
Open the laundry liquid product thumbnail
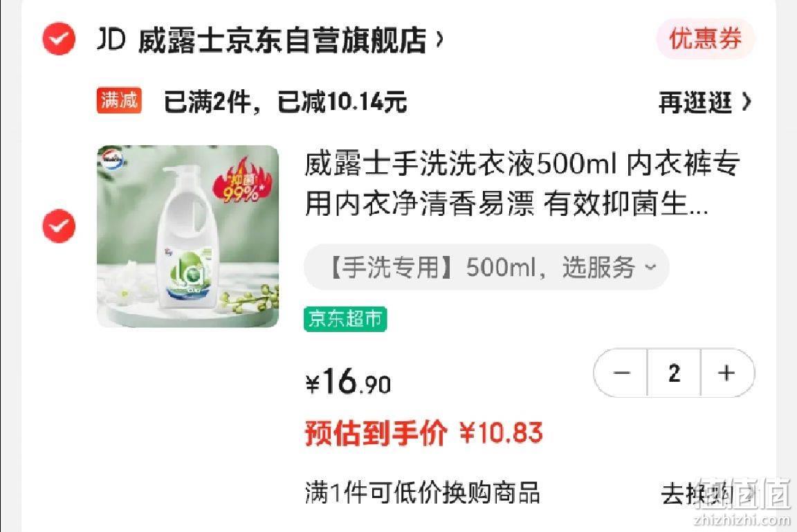click(187, 237)
